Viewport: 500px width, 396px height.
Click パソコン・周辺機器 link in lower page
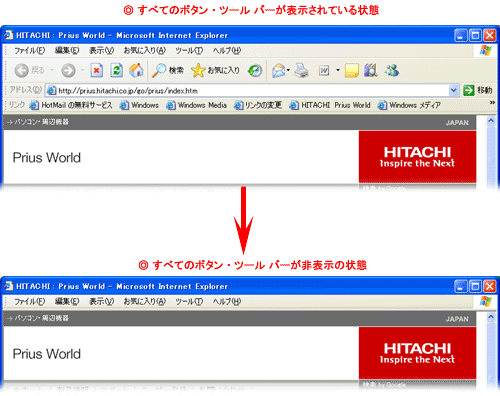pos(38,318)
